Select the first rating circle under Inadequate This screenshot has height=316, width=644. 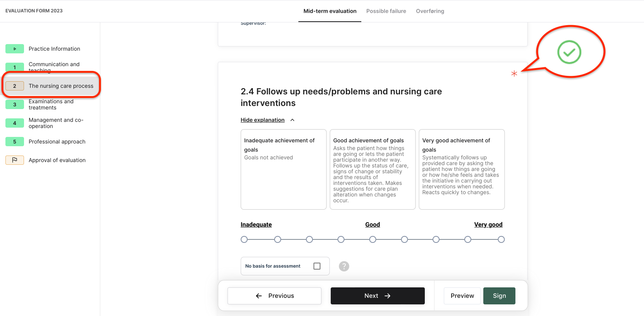click(244, 239)
